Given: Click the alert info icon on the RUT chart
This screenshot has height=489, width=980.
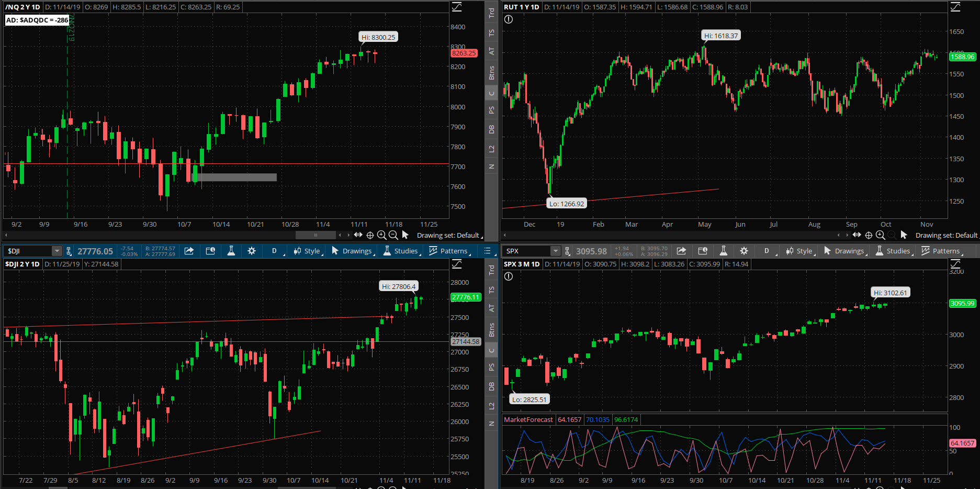Looking at the screenshot, I should [x=509, y=19].
